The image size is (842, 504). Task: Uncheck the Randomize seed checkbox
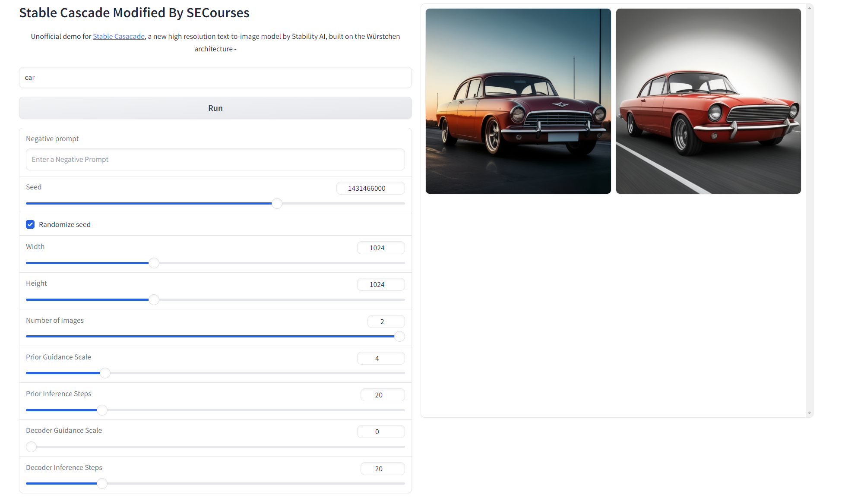tap(30, 224)
